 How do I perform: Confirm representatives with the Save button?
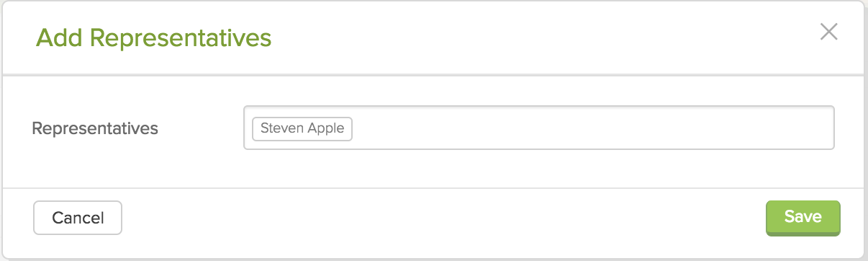pyautogui.click(x=803, y=218)
